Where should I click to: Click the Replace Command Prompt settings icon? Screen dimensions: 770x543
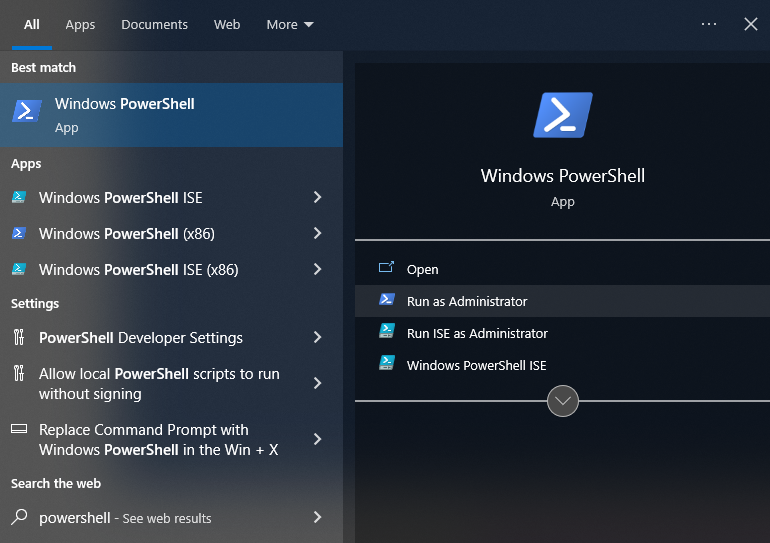tap(19, 430)
